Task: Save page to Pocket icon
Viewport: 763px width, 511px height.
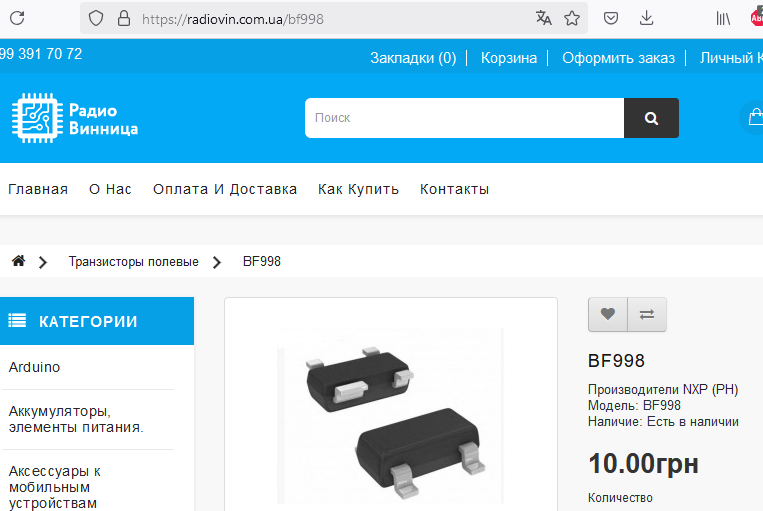Action: coord(610,18)
